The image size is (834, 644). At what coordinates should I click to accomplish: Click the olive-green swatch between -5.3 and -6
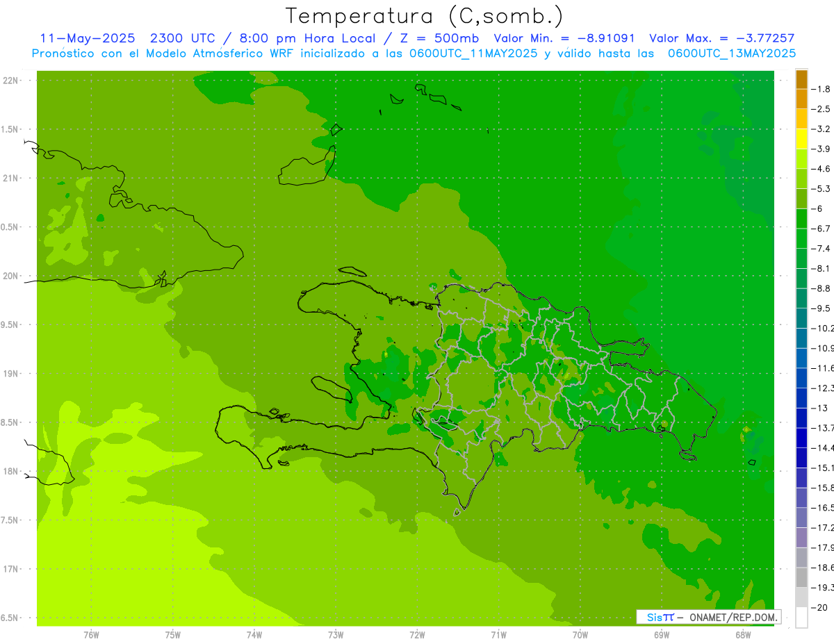tap(801, 199)
